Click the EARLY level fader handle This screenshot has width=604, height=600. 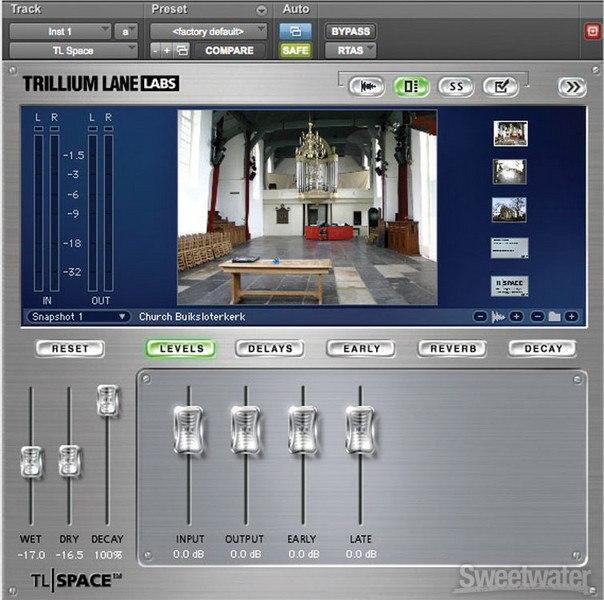pyautogui.click(x=303, y=430)
